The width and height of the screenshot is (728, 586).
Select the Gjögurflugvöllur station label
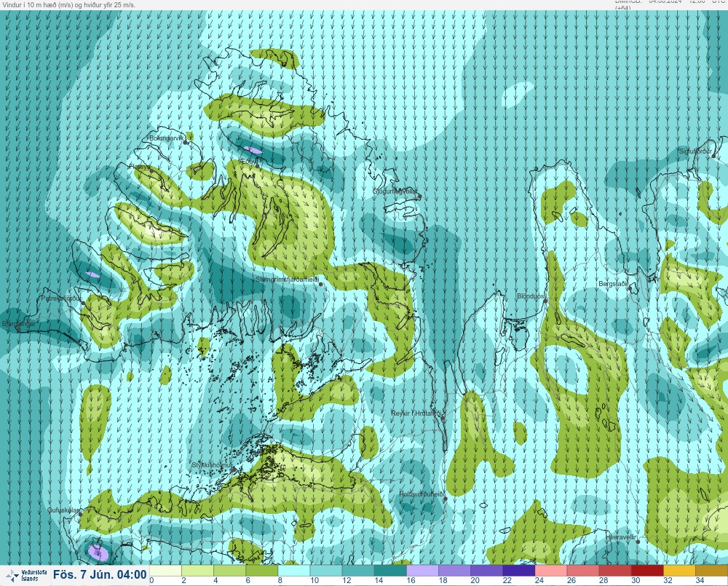click(395, 191)
